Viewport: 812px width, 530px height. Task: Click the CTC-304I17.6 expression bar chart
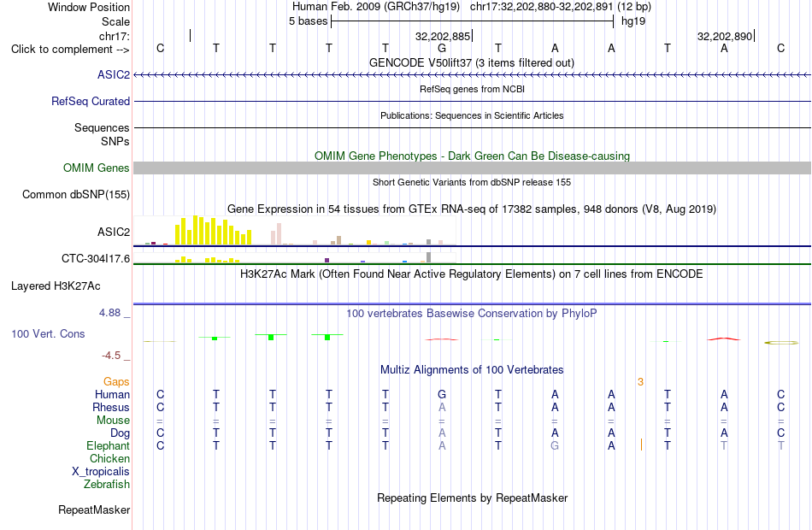pyautogui.click(x=294, y=257)
